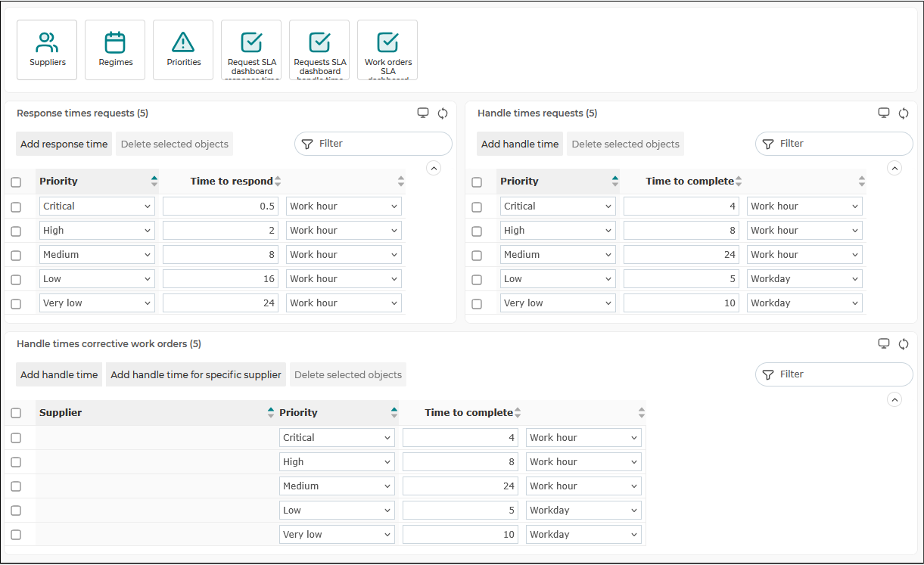
Task: Refresh the Response times requests panel
Action: (443, 113)
